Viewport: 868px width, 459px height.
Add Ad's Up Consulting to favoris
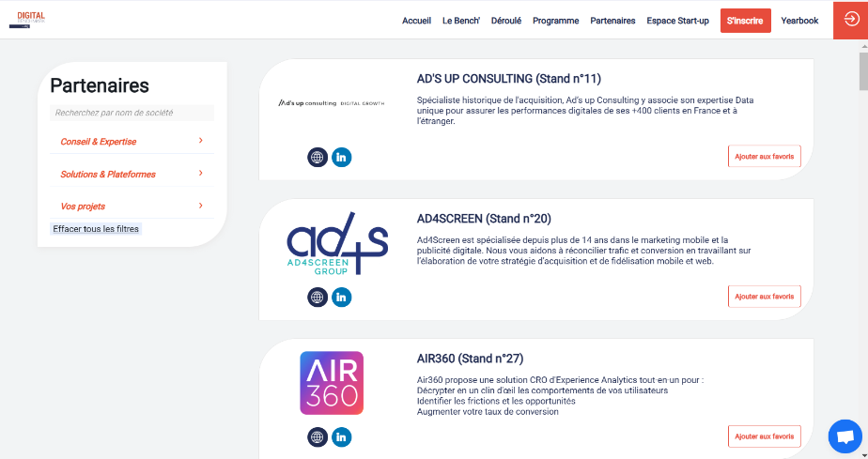click(x=764, y=157)
